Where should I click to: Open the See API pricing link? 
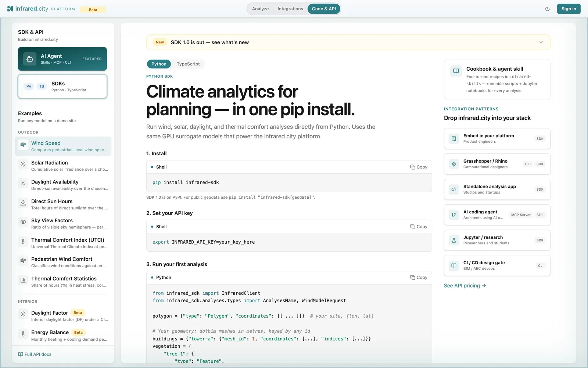tap(465, 286)
